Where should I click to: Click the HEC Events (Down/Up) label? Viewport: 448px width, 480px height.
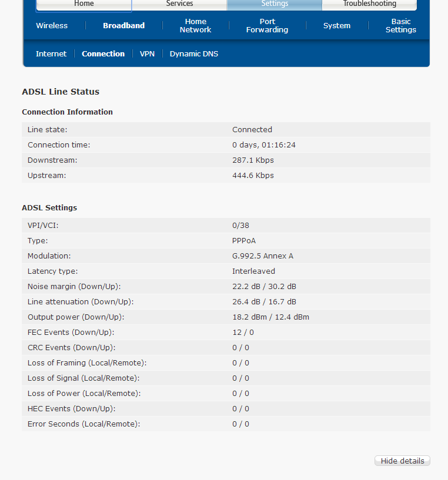(x=71, y=409)
